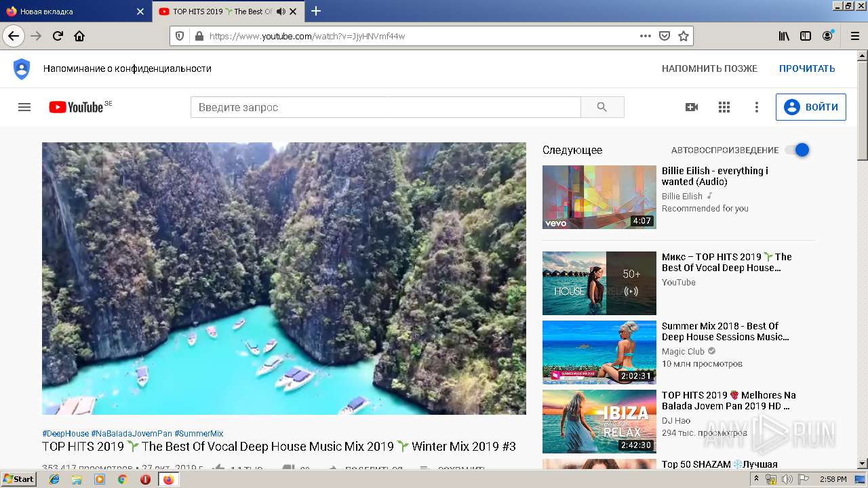Click the #NaBaladaJovemPan hashtag
Image resolution: width=868 pixels, height=488 pixels.
click(x=132, y=434)
